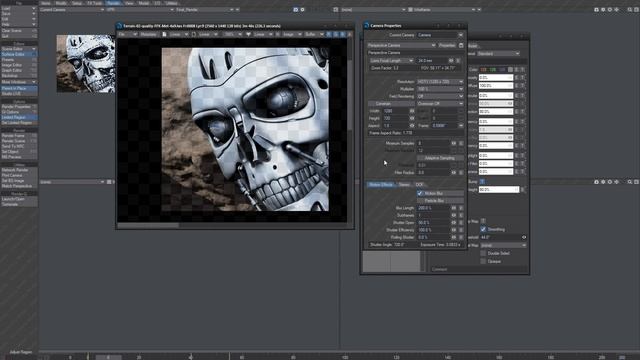The height and width of the screenshot is (360, 640).
Task: Expand the Save dropdown in sidebar
Action: (19, 13)
